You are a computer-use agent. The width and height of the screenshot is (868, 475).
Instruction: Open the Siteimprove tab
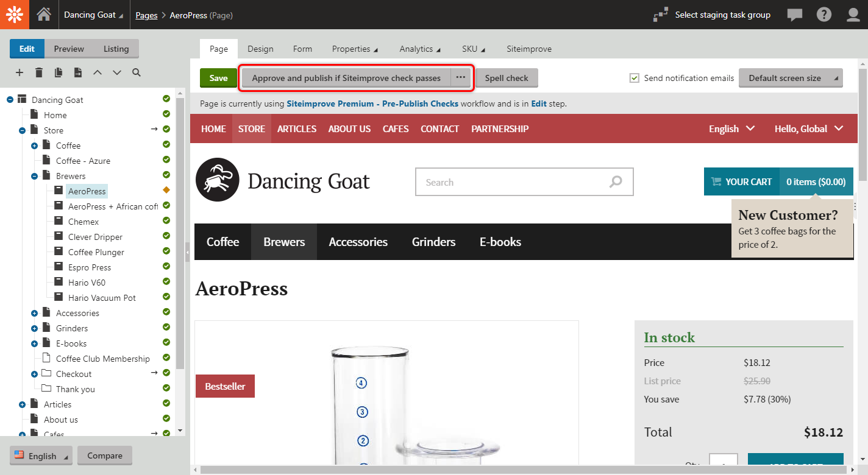coord(529,49)
